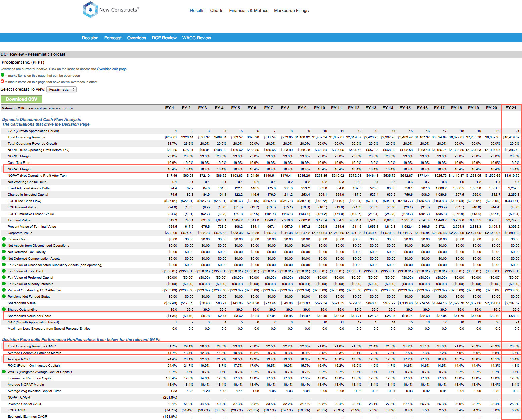Click override icon for WACC row

tap(4, 372)
